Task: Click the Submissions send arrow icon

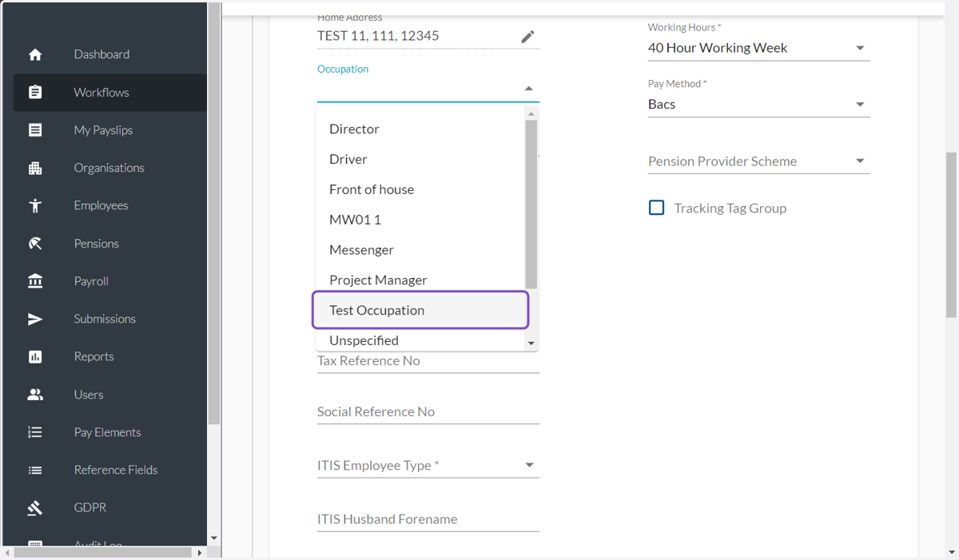Action: pyautogui.click(x=35, y=319)
